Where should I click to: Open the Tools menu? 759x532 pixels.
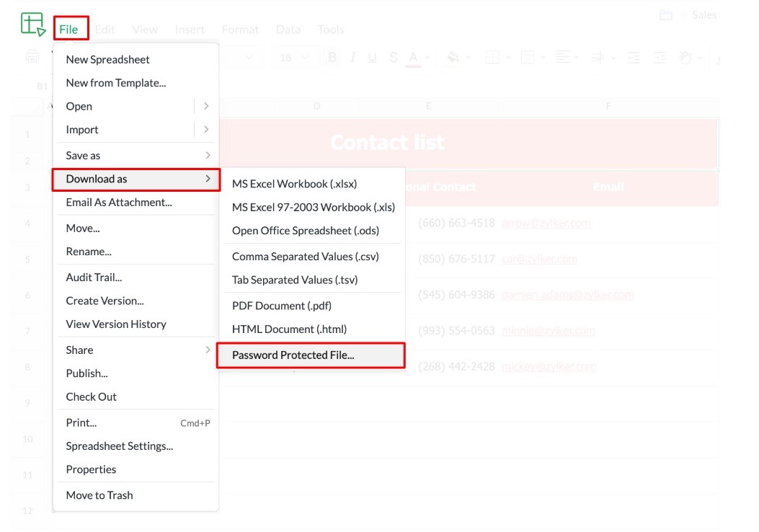[x=331, y=30]
